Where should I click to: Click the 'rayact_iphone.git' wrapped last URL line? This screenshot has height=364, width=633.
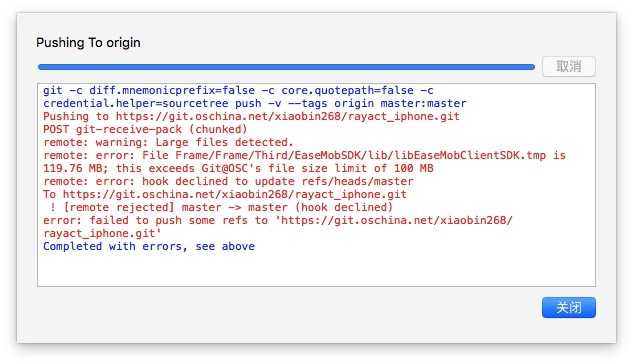102,233
